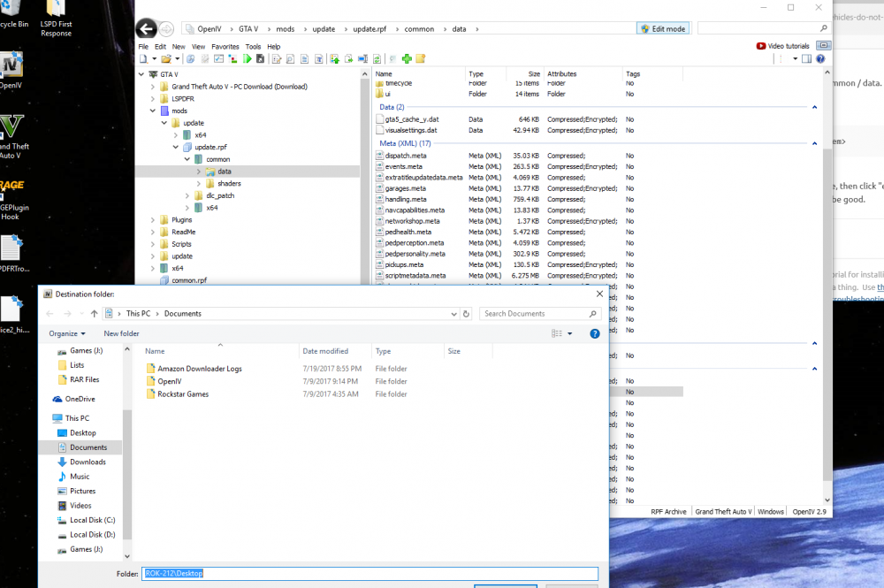Toggle Edit mode in OpenIV
Image resolution: width=884 pixels, height=588 pixels.
point(662,29)
